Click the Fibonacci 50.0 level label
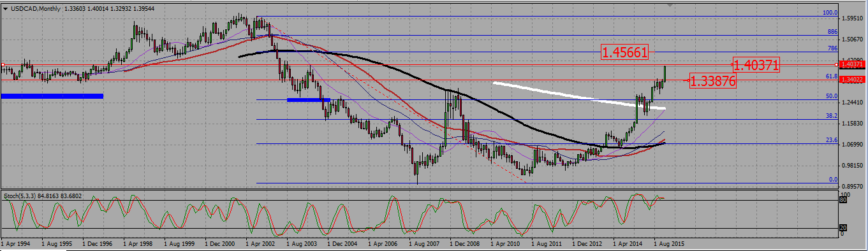Screen dimensions: 868x251 click(832, 96)
